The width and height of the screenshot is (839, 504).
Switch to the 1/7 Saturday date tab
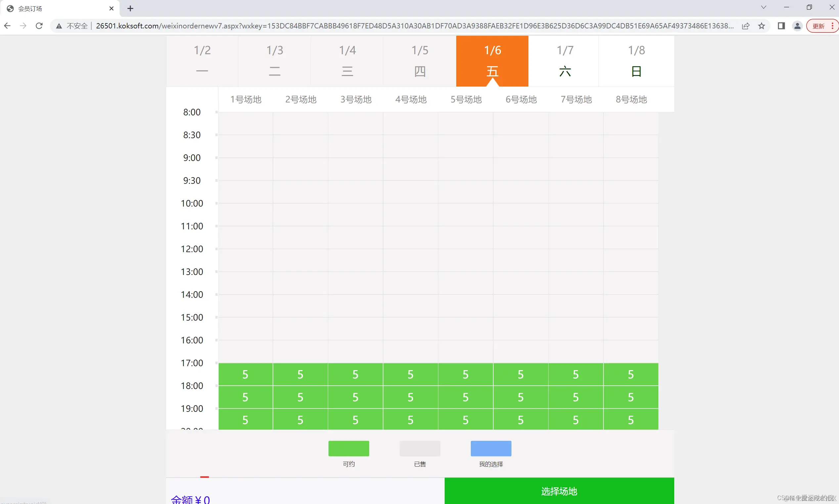coord(565,61)
